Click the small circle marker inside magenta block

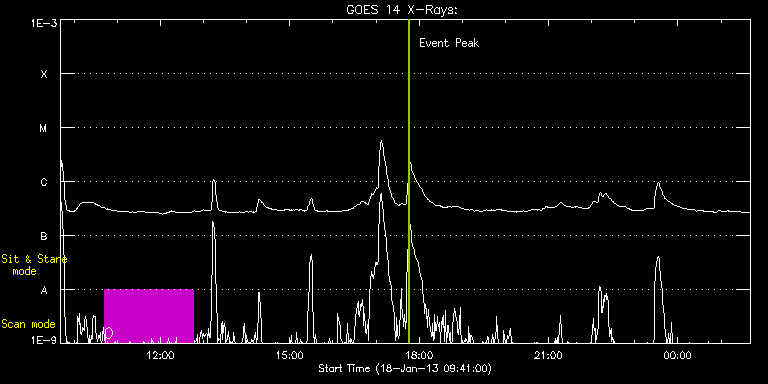(109, 334)
